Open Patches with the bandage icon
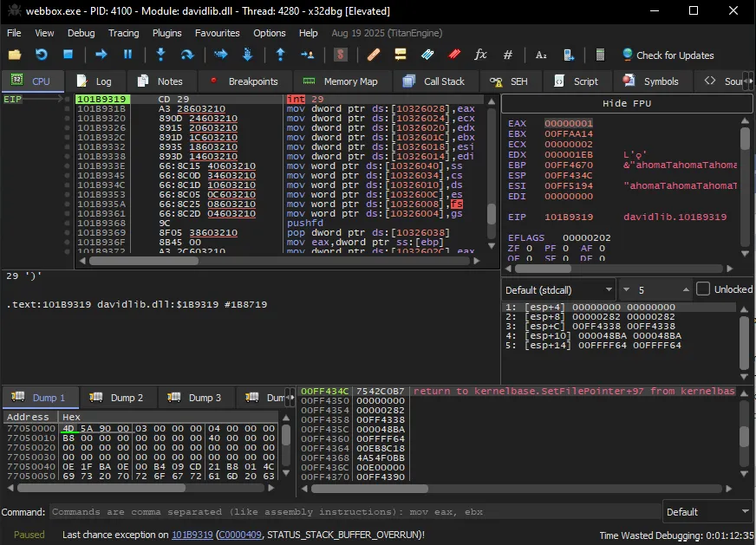This screenshot has height=545, width=756. pyautogui.click(x=373, y=55)
